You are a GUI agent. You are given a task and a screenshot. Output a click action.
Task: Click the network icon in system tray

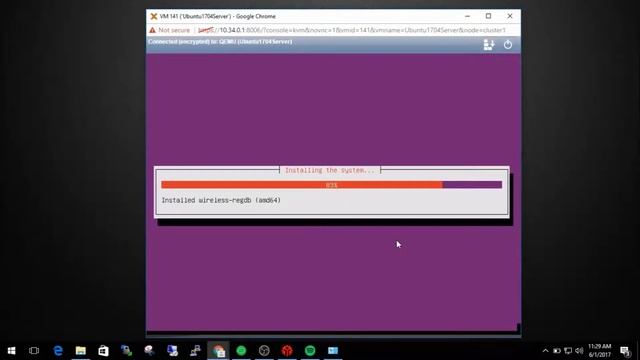[x=568, y=351]
